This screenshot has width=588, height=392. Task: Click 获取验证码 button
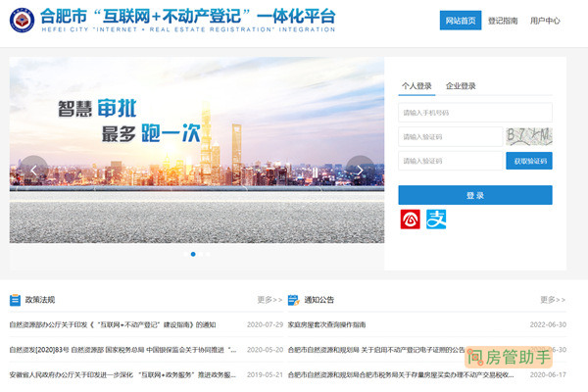tap(529, 161)
